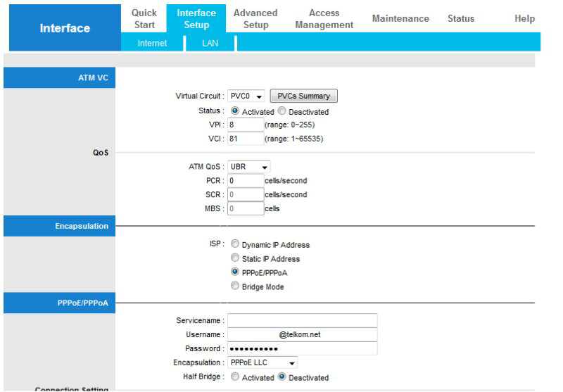The width and height of the screenshot is (563, 392).
Task: Expand the PPPoE LLC encapsulation dropdown
Action: pyautogui.click(x=262, y=362)
